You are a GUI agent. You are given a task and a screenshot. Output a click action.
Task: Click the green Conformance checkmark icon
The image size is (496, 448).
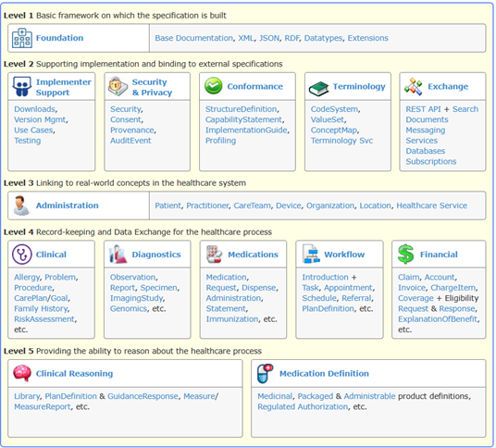tap(214, 86)
